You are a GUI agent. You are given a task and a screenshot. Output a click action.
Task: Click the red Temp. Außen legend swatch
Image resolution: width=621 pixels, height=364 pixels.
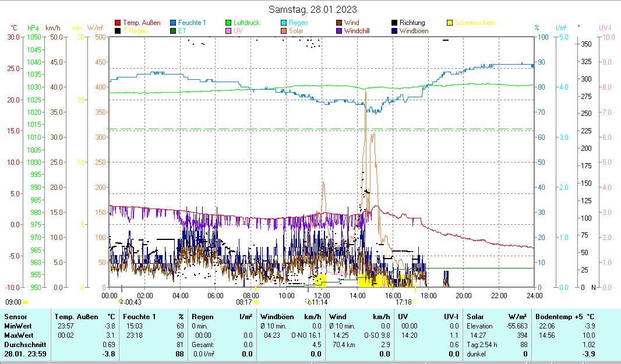click(118, 23)
